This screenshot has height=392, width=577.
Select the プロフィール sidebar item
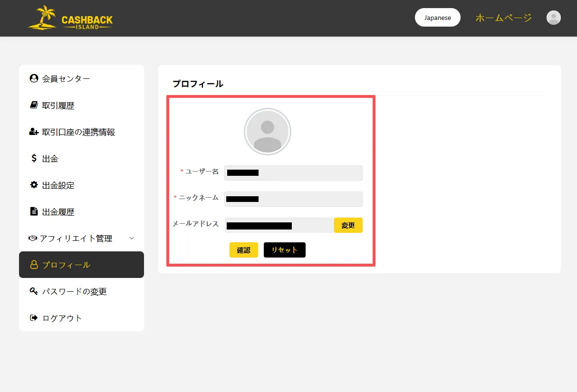click(81, 265)
